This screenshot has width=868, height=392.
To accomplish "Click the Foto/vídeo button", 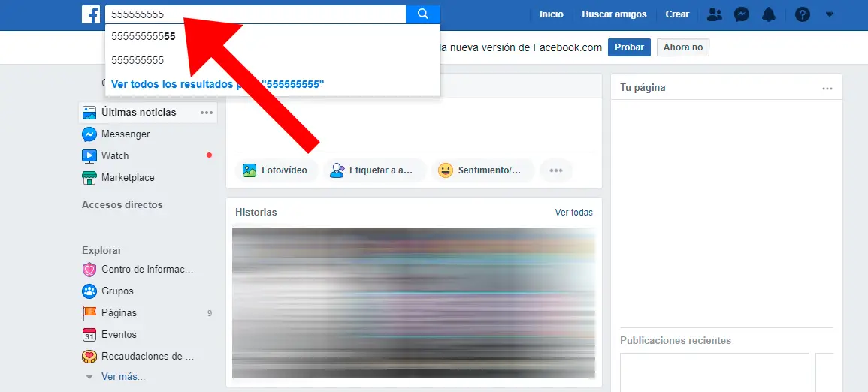I will [x=277, y=170].
